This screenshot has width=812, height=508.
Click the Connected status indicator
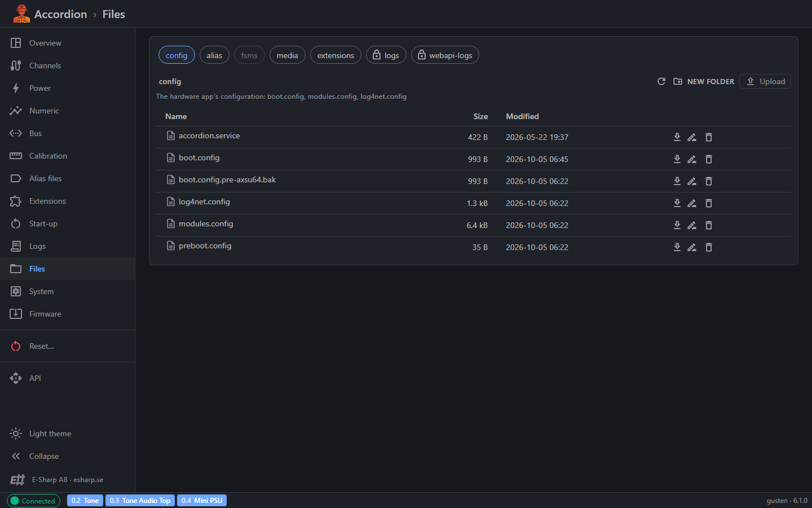[x=33, y=501]
